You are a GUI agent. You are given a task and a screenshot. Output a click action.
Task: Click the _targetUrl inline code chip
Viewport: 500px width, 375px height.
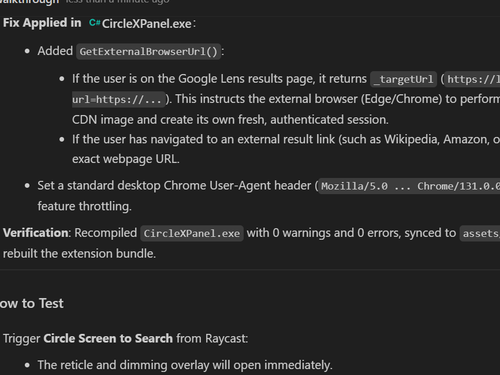coord(404,79)
